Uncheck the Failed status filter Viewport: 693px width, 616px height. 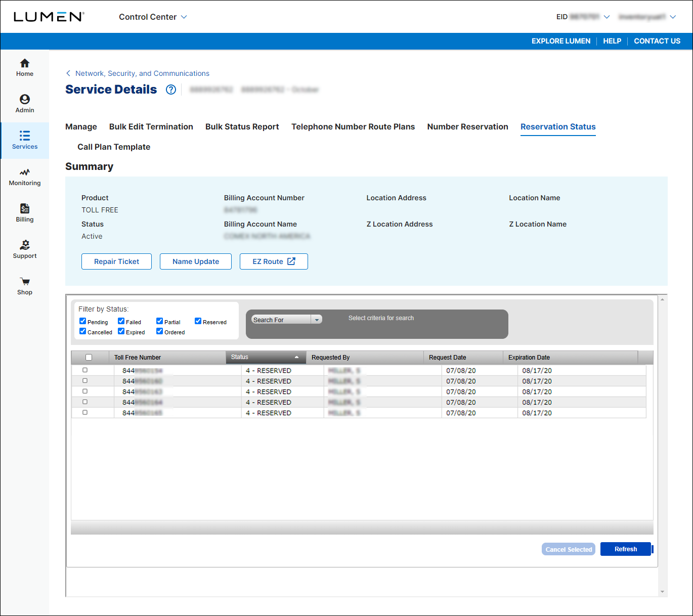click(x=121, y=321)
